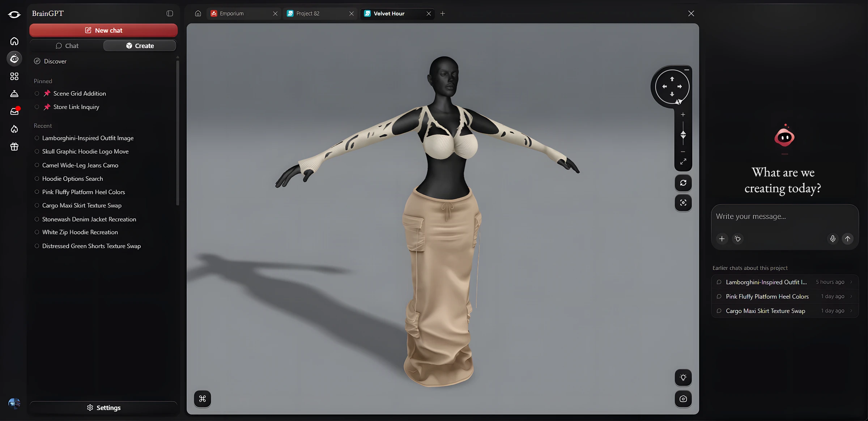This screenshot has width=868, height=421.
Task: Send message with the up-arrow button
Action: 848,239
